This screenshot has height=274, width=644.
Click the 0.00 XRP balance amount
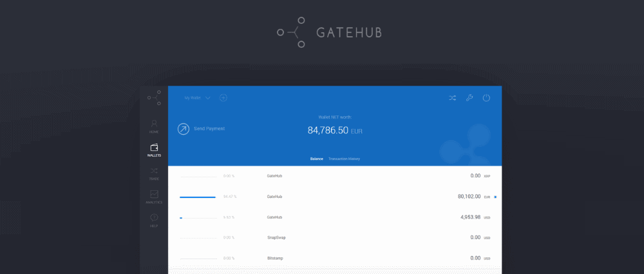(480, 176)
